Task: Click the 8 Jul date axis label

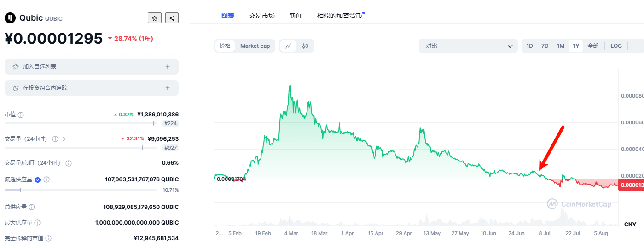Action: [x=545, y=234]
